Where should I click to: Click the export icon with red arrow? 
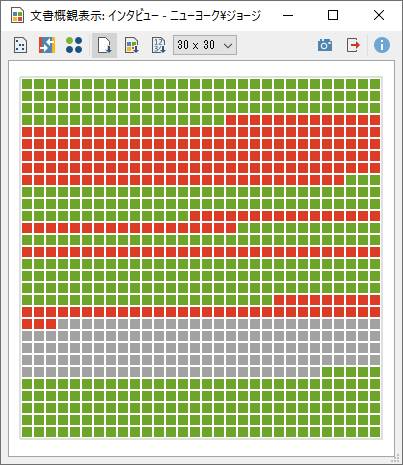coord(353,45)
